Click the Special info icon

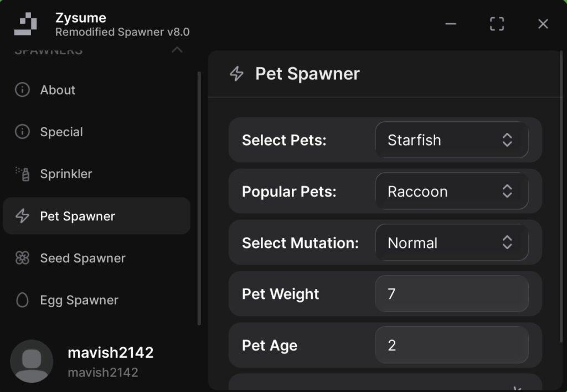pos(22,132)
